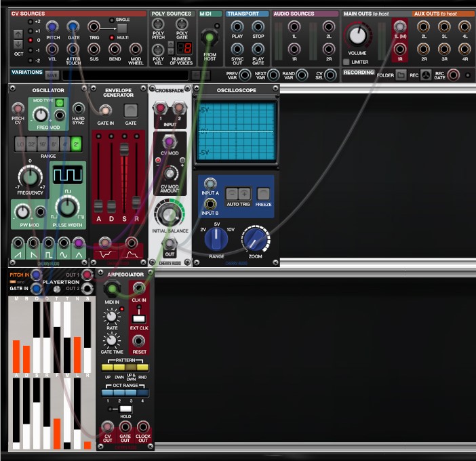The width and height of the screenshot is (476, 461).
Task: Click the PITCH jack in CV Sources
Action: point(52,26)
